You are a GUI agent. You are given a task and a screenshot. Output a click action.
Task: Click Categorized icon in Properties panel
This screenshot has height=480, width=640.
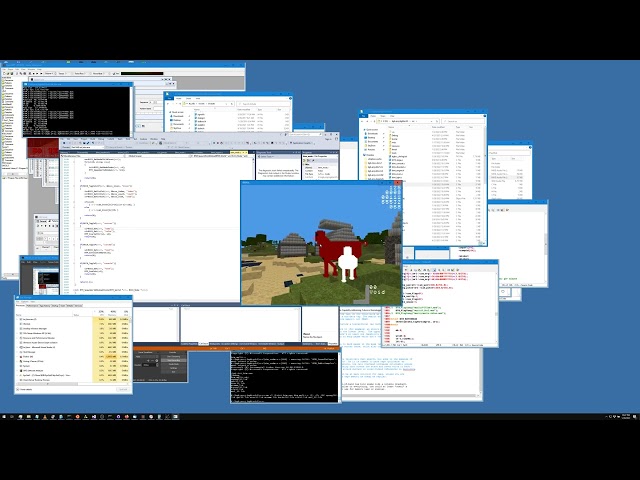tap(304, 160)
